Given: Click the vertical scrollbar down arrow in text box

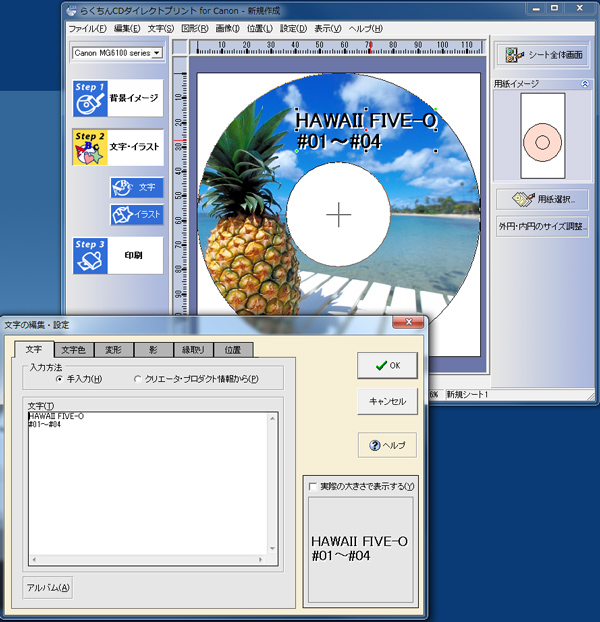Looking at the screenshot, I should click(x=272, y=549).
